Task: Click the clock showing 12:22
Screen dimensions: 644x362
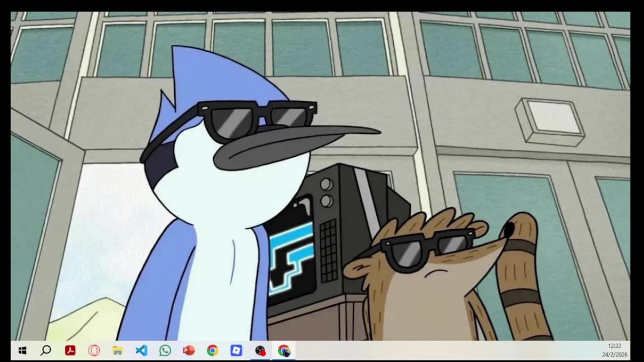Action: coord(614,346)
